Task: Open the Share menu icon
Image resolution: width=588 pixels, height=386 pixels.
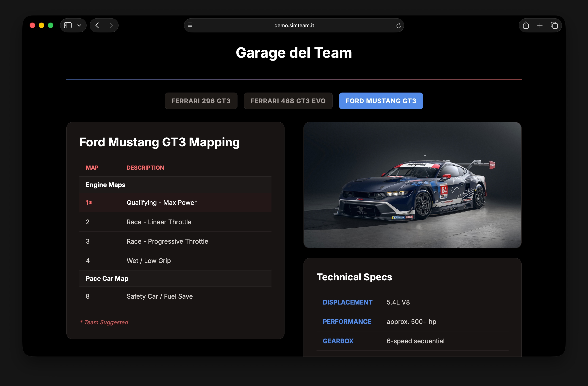Action: 526,25
